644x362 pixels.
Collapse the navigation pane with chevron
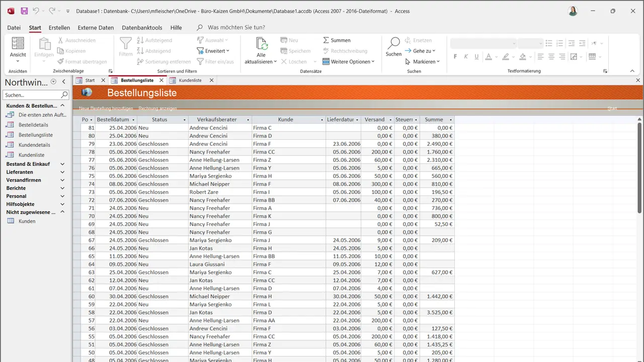64,82
